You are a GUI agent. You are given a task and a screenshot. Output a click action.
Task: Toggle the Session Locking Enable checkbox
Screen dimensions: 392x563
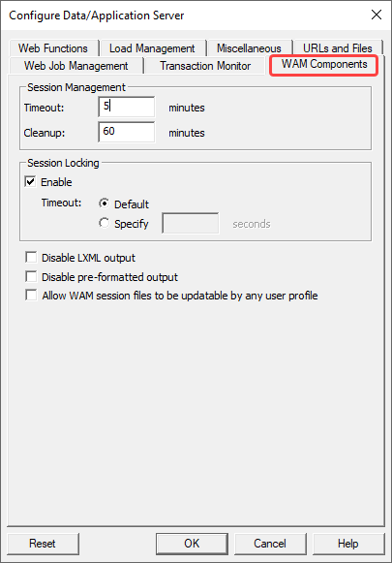coord(30,181)
